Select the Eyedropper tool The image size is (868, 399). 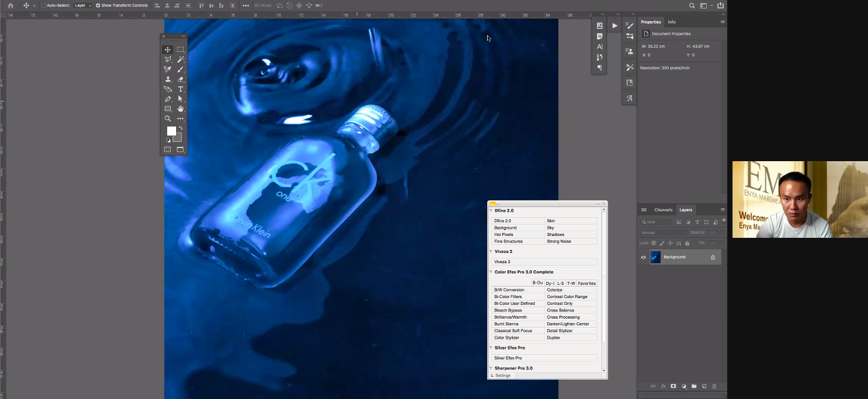point(168,69)
